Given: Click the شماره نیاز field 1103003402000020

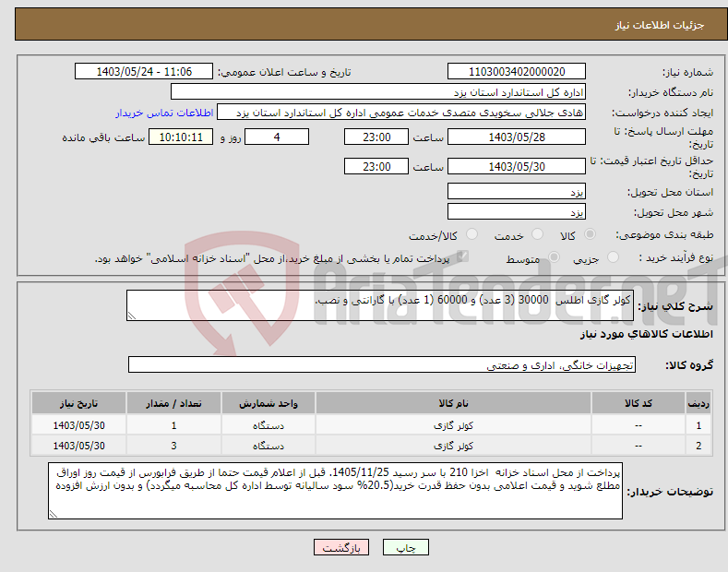Looking at the screenshot, I should pyautogui.click(x=517, y=72).
